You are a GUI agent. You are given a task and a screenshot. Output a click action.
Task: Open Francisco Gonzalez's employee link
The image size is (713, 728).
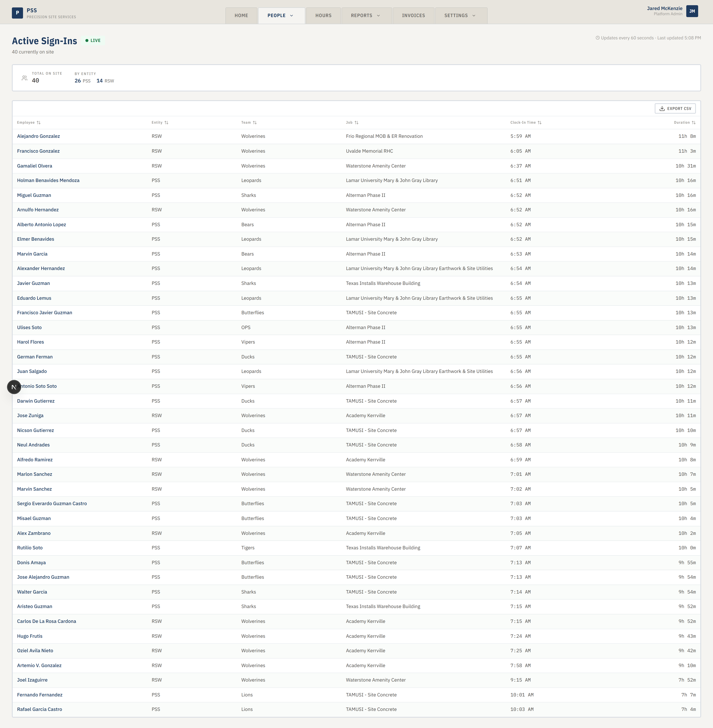[x=38, y=151]
